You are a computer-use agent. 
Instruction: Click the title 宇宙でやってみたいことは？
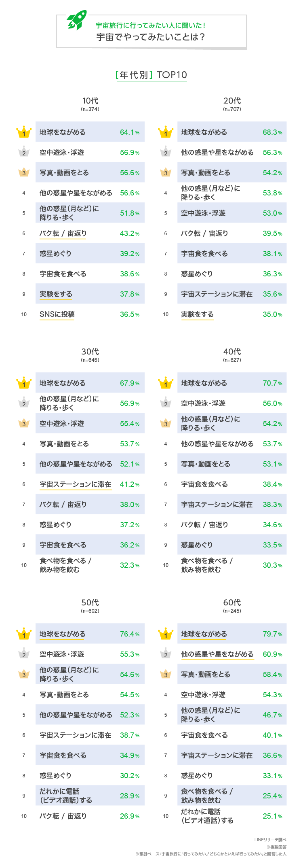tap(151, 37)
